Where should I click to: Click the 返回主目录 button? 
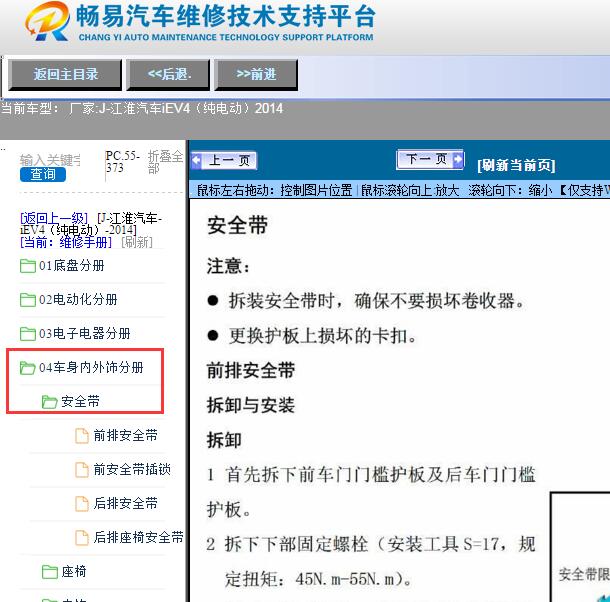[x=65, y=74]
